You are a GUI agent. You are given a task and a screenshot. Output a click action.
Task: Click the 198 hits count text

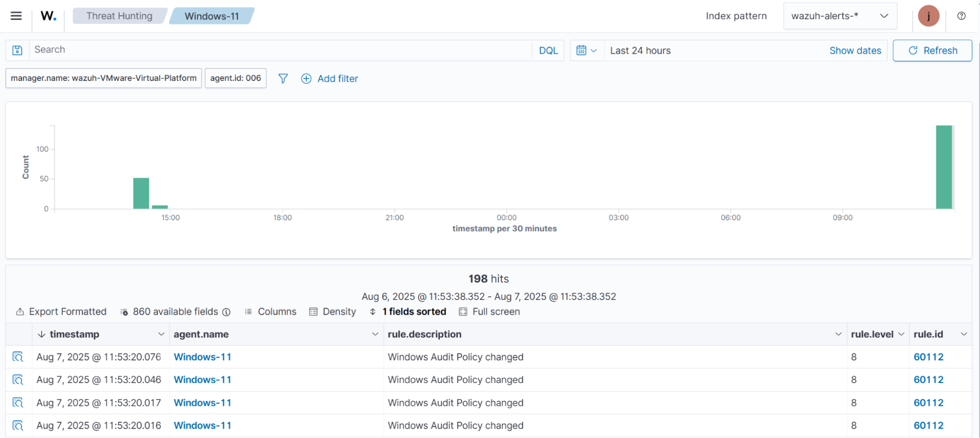488,279
